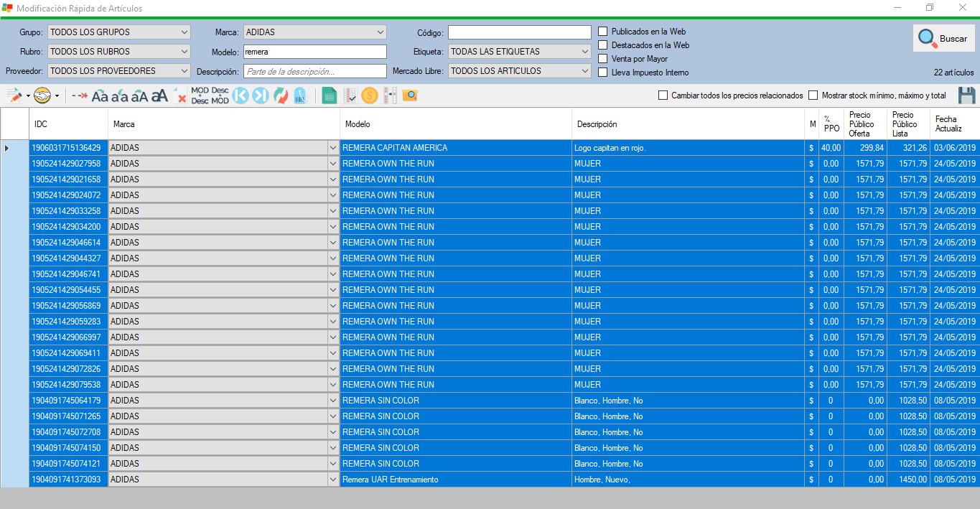Sort by the IDC column header
The height and width of the screenshot is (509, 980).
click(x=69, y=124)
